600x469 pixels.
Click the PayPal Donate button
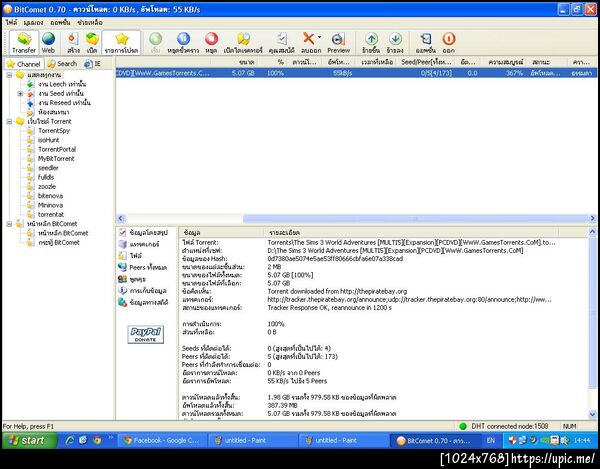pyautogui.click(x=145, y=334)
